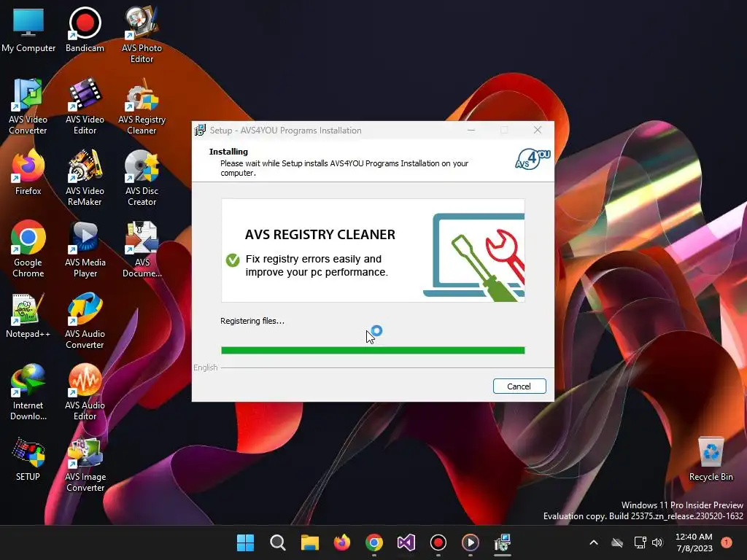Click the Setup installer title bar icon
747x560 pixels.
click(200, 130)
